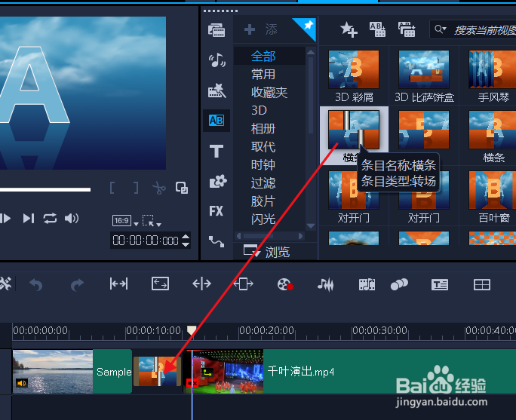
Task: Select the 过滤 category
Action: coord(263,183)
